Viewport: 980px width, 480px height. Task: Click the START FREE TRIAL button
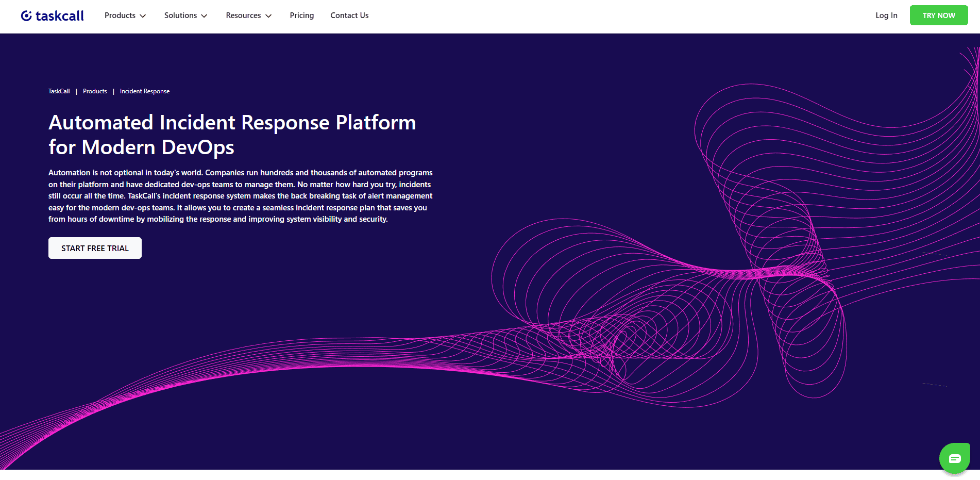click(x=95, y=248)
